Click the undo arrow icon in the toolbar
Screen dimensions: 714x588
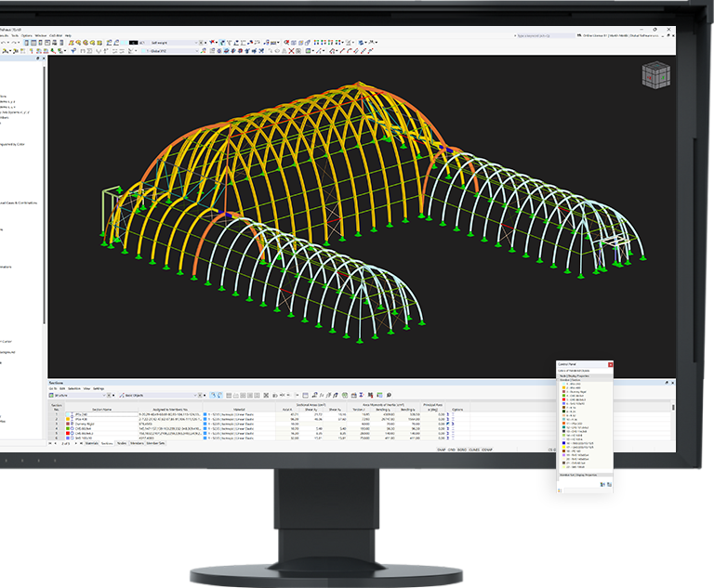pos(4,43)
